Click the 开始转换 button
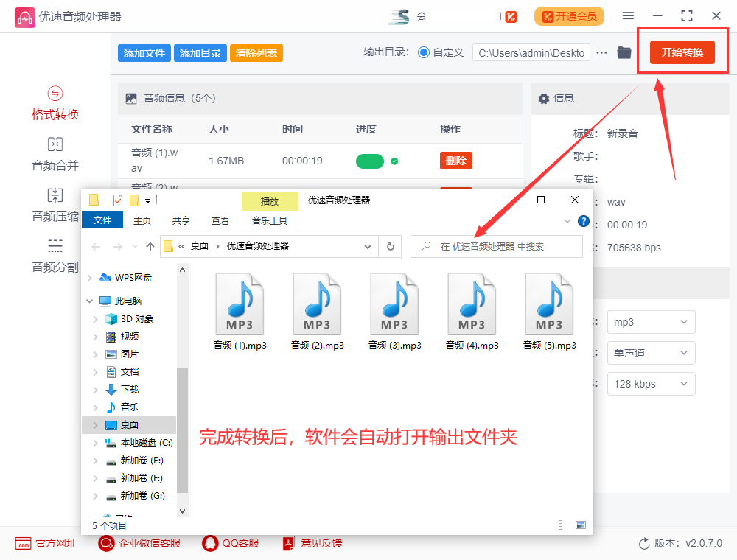737x560 pixels. click(x=682, y=52)
